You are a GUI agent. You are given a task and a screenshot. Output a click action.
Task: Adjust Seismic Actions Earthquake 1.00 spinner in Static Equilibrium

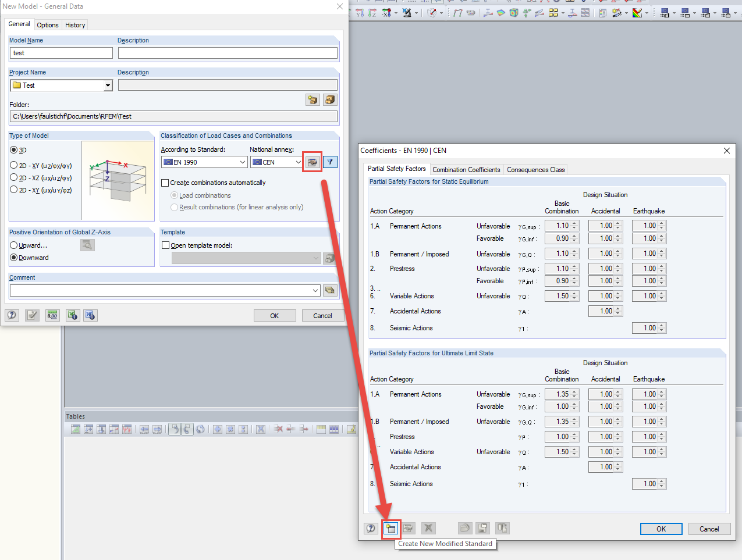pos(662,328)
